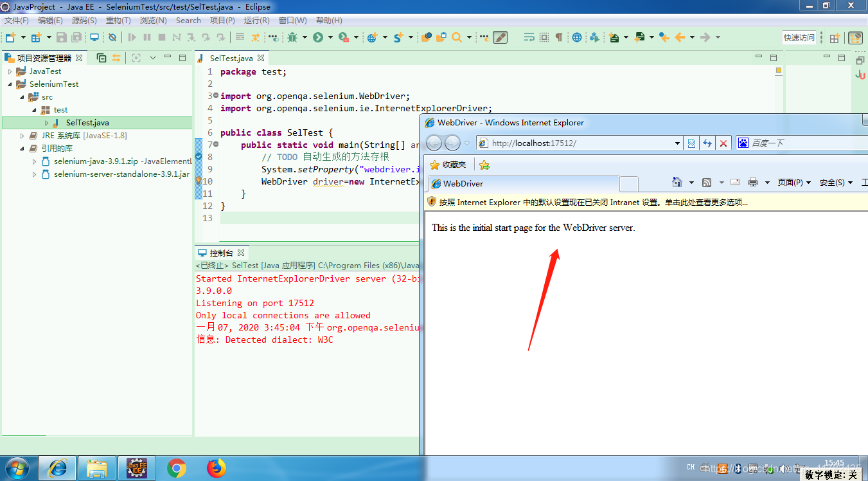The height and width of the screenshot is (481, 868).
Task: Open the 窗口(W) menu
Action: (292, 21)
